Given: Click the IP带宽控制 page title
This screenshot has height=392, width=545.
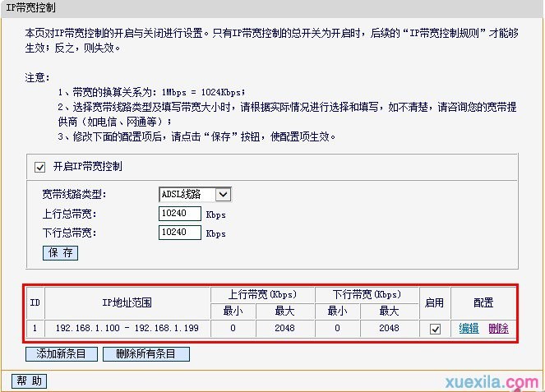Looking at the screenshot, I should tap(30, 7).
